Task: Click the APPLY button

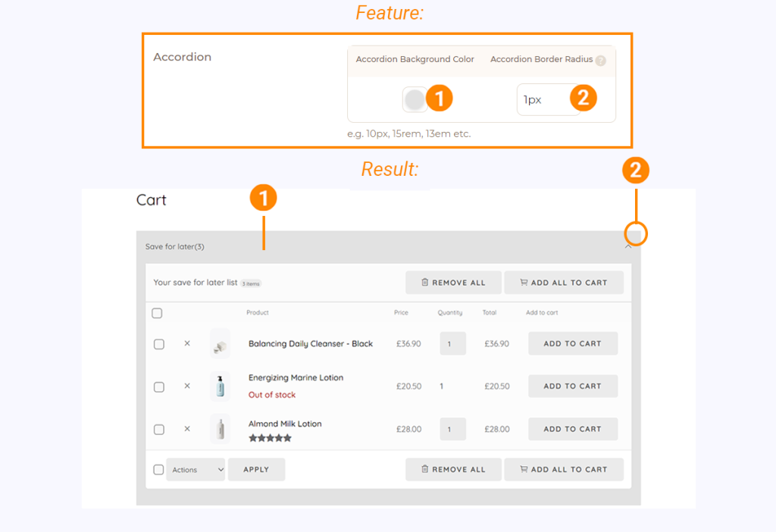Action: [256, 470]
